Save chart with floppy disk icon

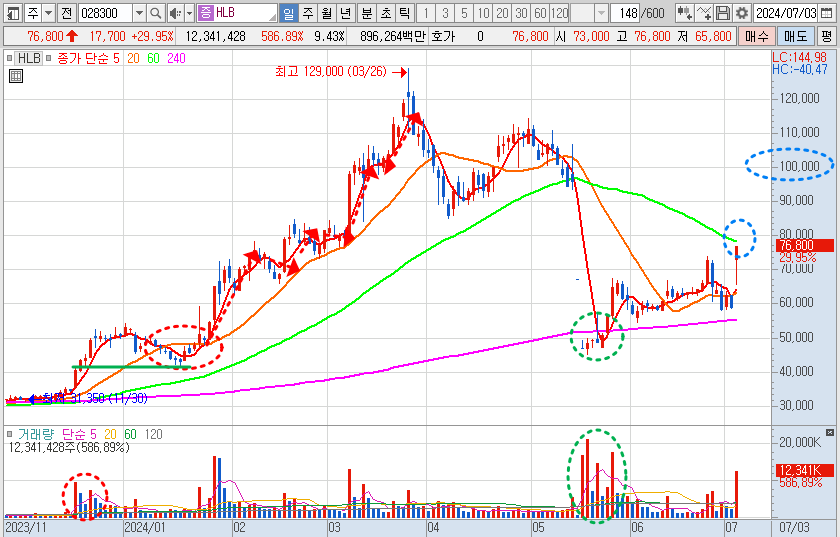[x=723, y=13]
